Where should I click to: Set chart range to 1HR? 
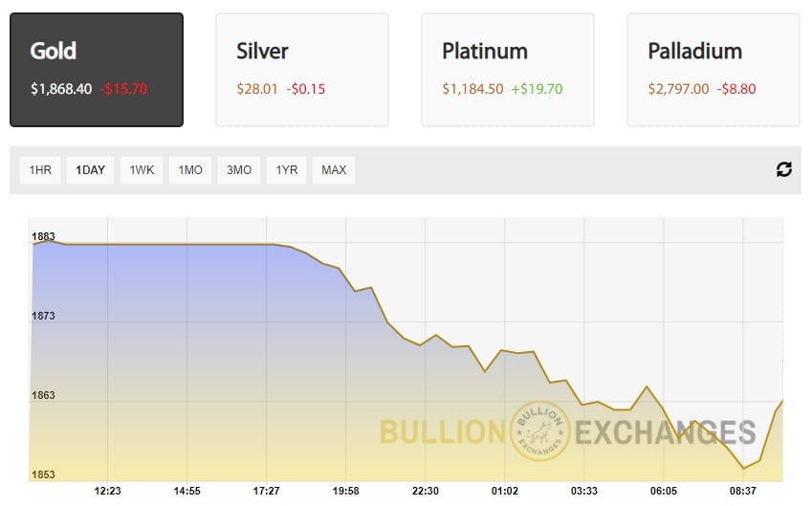click(x=40, y=170)
